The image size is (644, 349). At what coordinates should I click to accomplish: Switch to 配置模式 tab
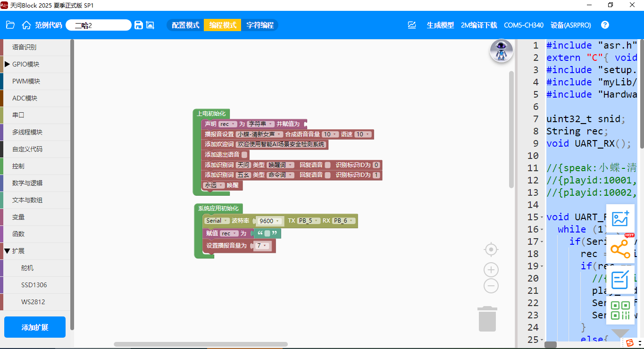click(x=185, y=25)
